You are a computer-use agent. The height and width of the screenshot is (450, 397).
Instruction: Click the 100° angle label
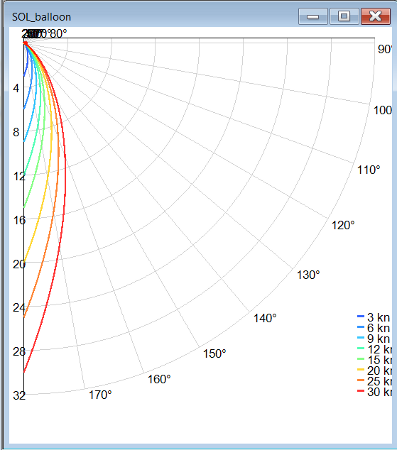(x=382, y=110)
